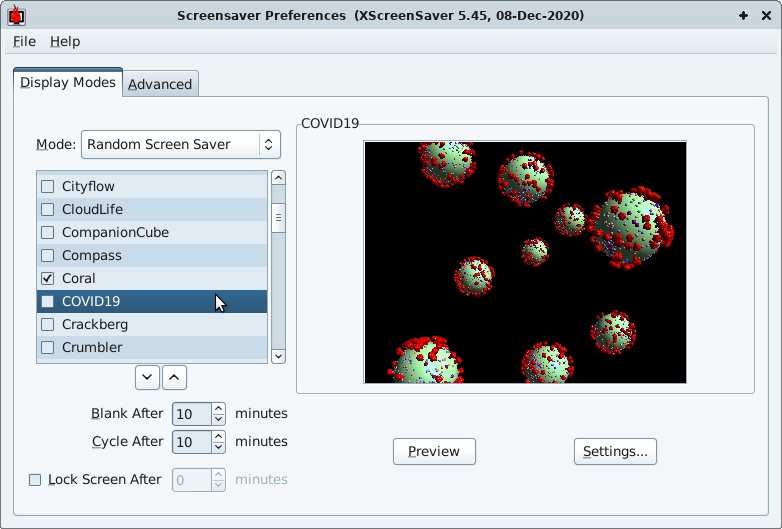Enable the COVID19 screensaver checkbox
This screenshot has height=529, width=782.
coord(47,301)
